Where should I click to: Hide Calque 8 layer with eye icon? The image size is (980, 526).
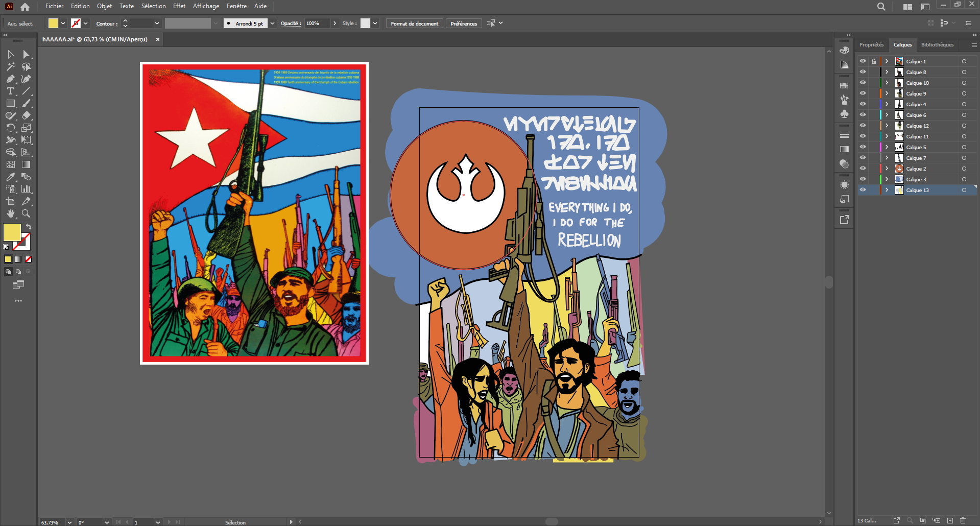863,72
